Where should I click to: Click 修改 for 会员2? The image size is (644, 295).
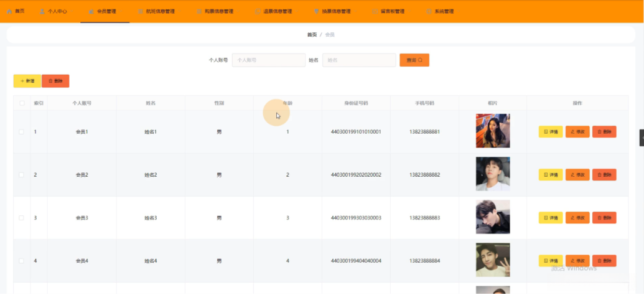tap(577, 175)
